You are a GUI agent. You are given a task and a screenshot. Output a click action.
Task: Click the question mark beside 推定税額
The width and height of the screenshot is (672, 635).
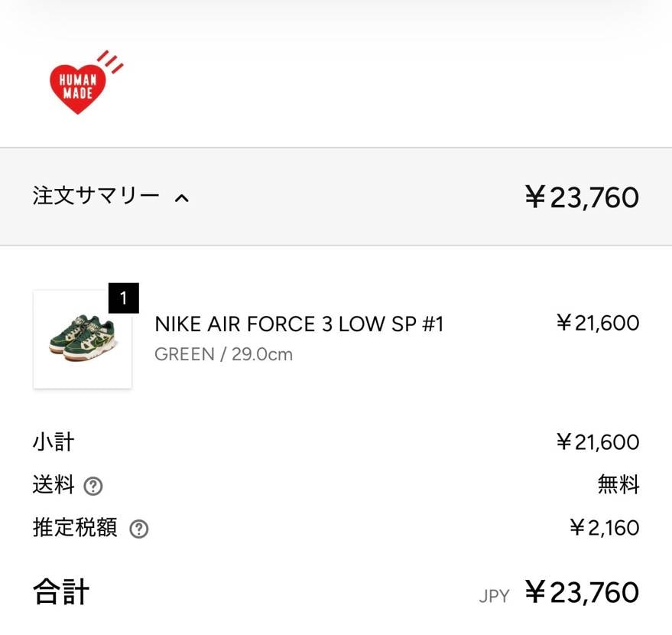click(138, 529)
